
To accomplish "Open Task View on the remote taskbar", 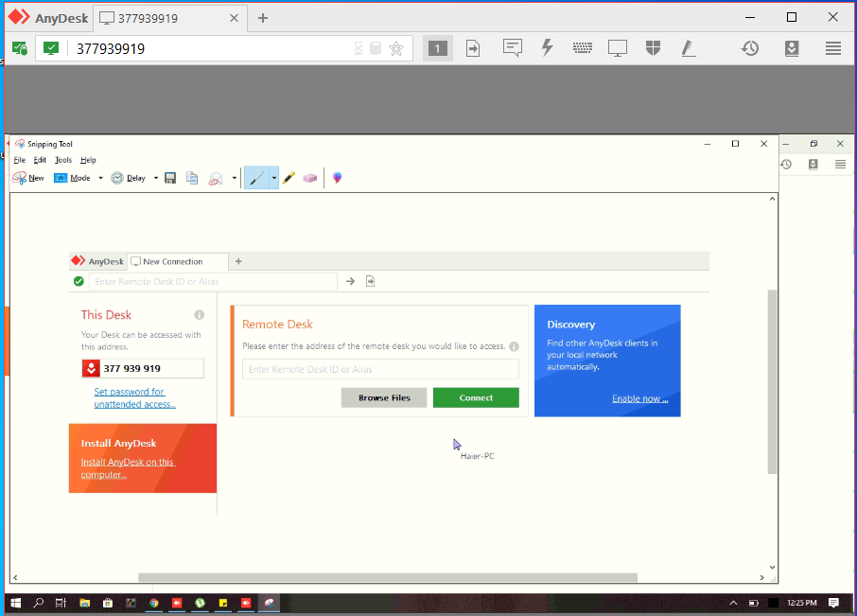I will tap(61, 603).
